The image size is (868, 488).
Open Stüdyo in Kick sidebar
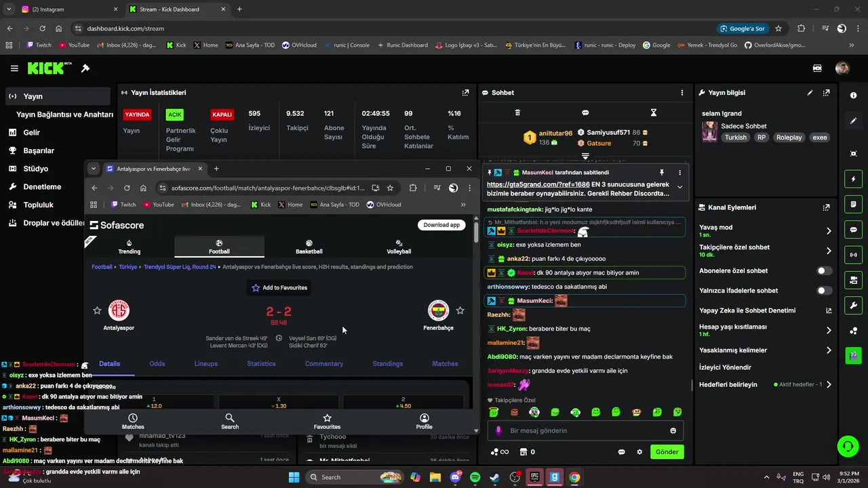point(35,169)
